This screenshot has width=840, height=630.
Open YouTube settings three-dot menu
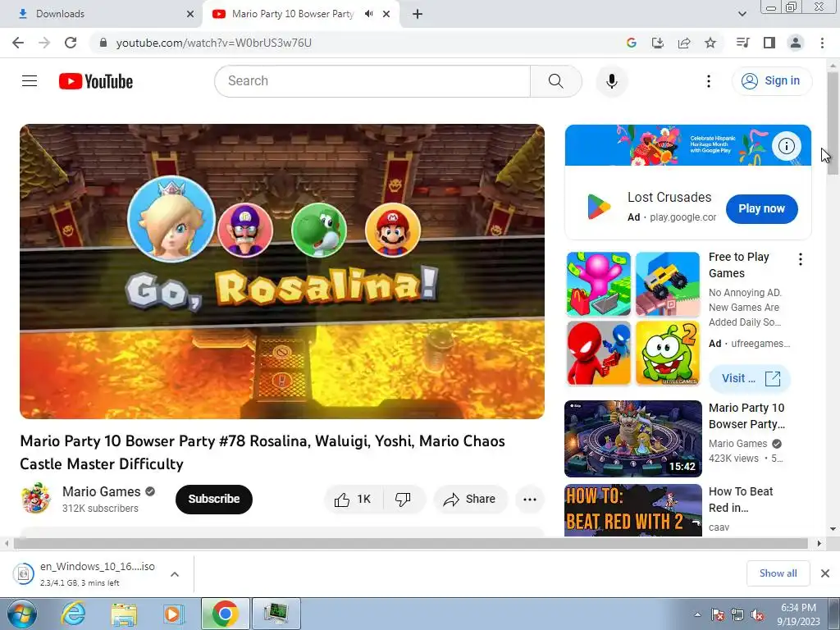coord(708,81)
